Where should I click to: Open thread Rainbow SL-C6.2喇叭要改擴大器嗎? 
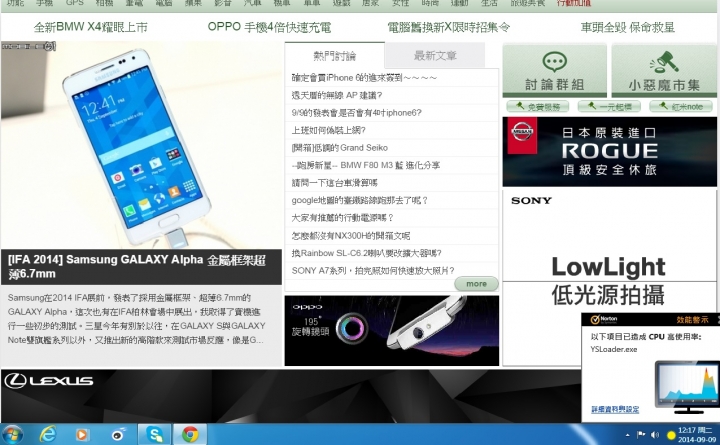pyautogui.click(x=366, y=253)
